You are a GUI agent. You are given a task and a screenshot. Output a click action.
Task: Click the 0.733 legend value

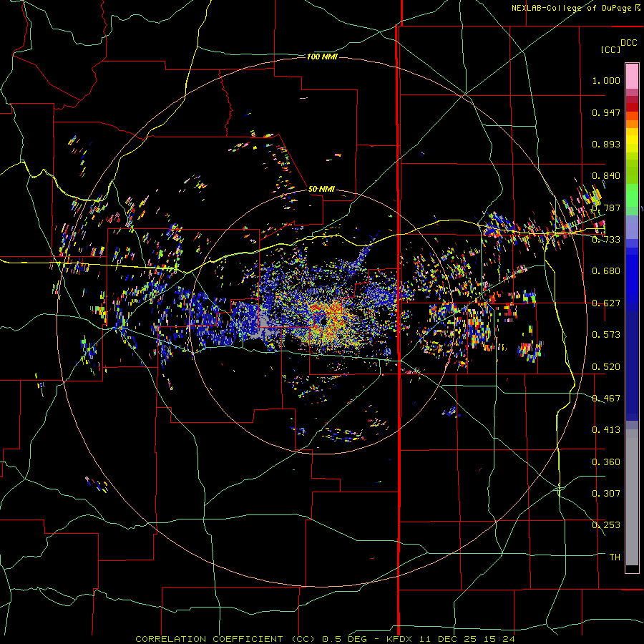point(606,240)
